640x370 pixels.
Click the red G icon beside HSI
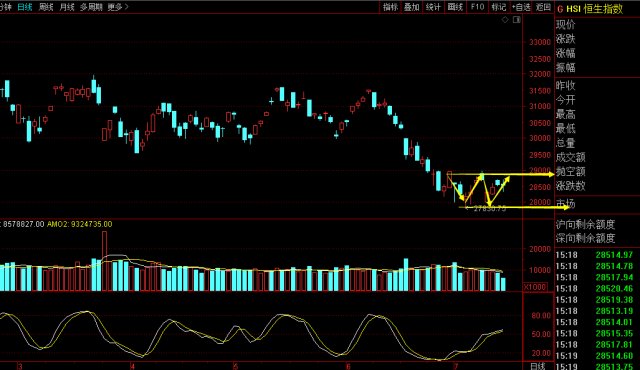click(560, 9)
